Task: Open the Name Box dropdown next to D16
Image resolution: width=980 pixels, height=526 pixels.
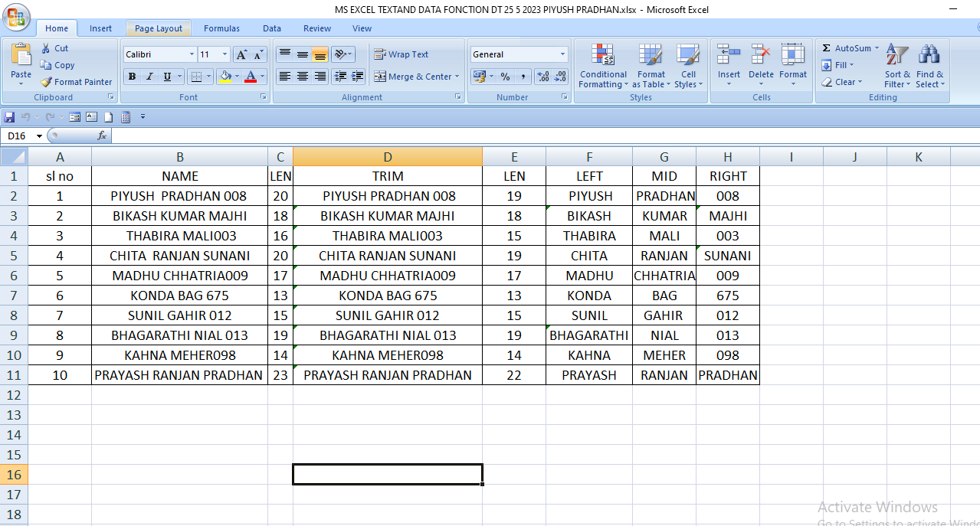Action: [39, 136]
